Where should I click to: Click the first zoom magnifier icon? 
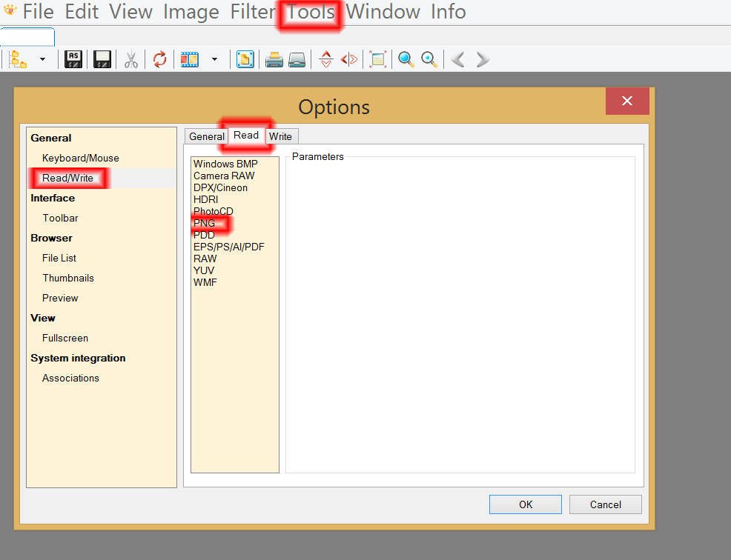pyautogui.click(x=406, y=60)
